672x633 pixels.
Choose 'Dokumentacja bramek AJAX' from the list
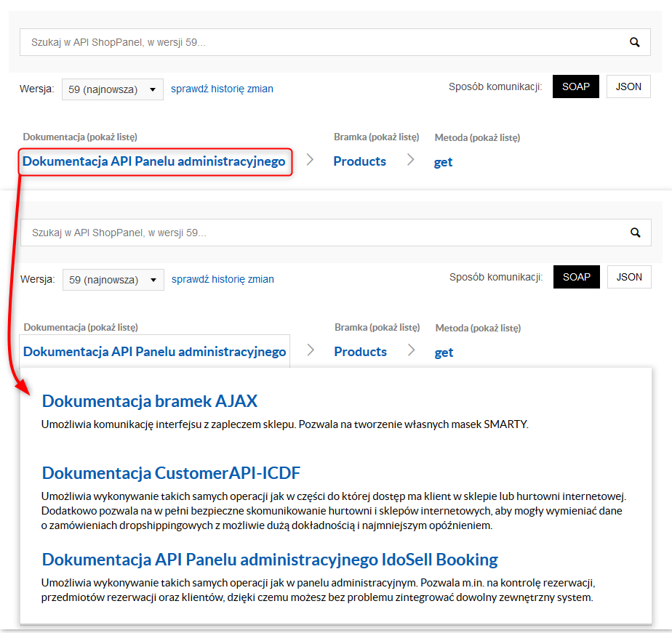point(150,401)
